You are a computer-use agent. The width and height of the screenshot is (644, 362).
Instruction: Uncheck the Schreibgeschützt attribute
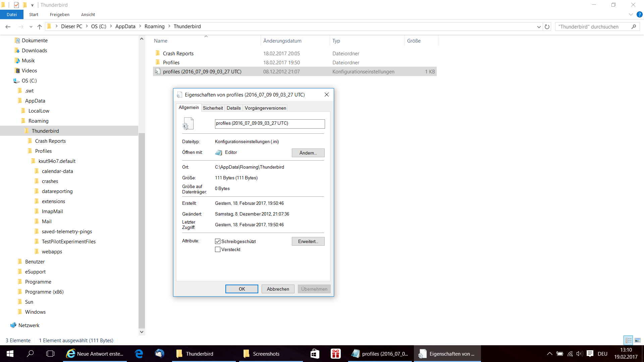coord(218,241)
